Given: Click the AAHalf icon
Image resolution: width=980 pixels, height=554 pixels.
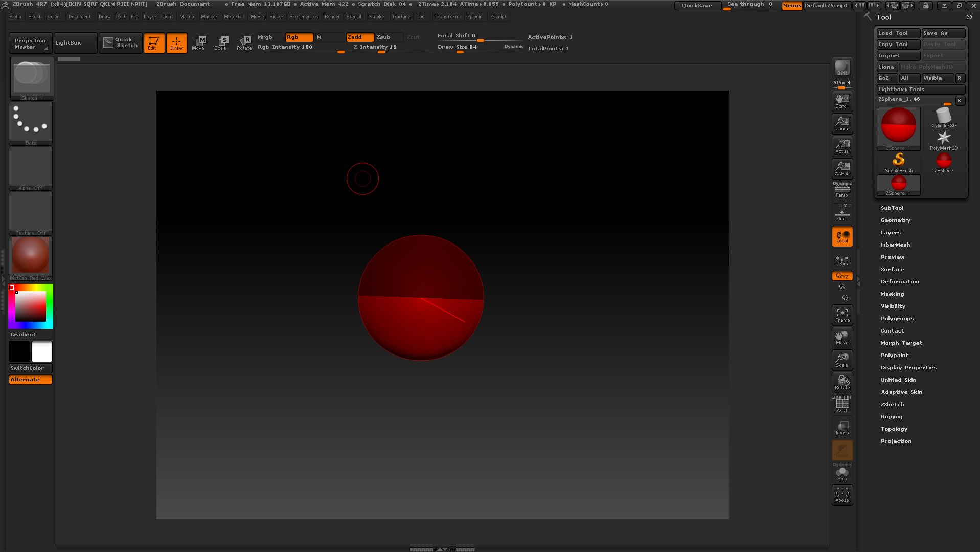Looking at the screenshot, I should (842, 169).
